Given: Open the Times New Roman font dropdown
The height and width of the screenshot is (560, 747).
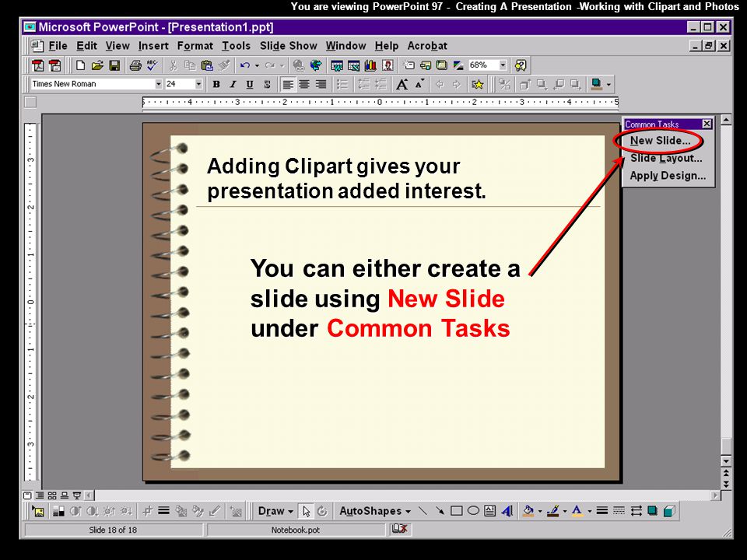Looking at the screenshot, I should click(x=159, y=84).
